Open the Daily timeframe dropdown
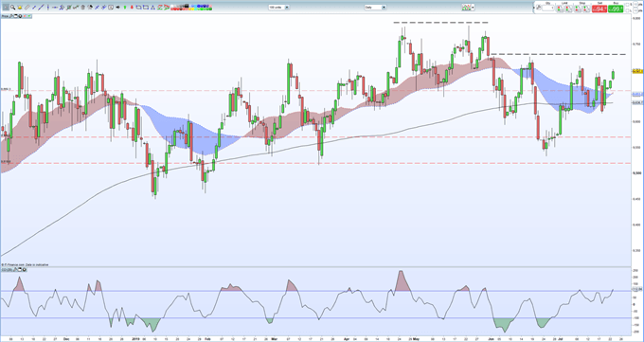Viewport: 644px width, 342px height. pyautogui.click(x=375, y=7)
